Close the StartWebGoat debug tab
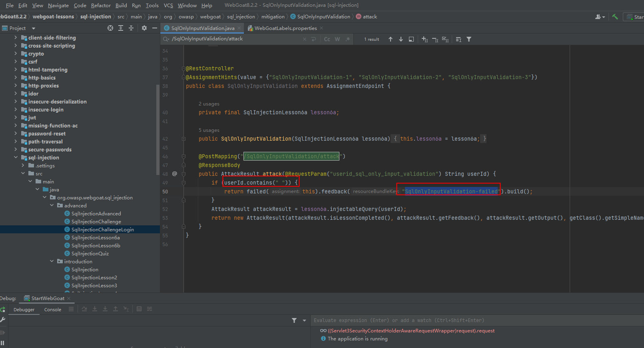 click(x=69, y=298)
